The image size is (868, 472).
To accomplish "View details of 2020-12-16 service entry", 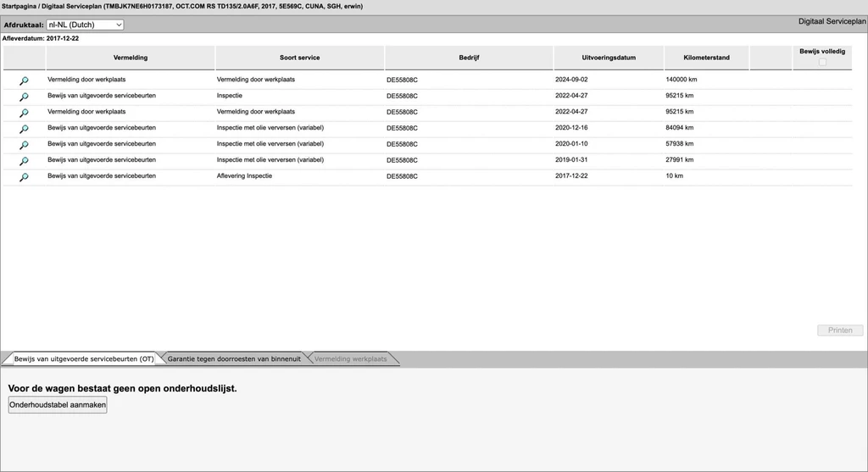I will tap(24, 129).
